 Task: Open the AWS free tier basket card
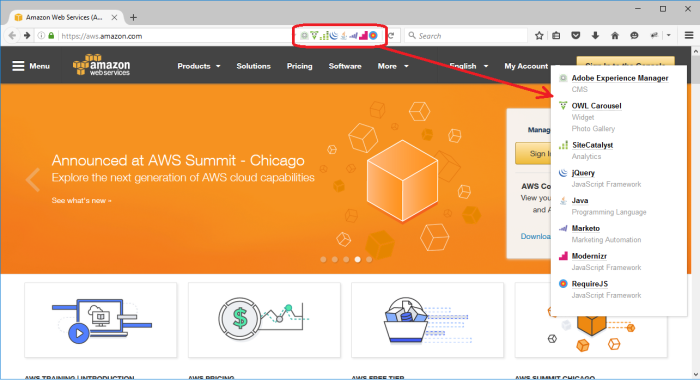pos(428,320)
